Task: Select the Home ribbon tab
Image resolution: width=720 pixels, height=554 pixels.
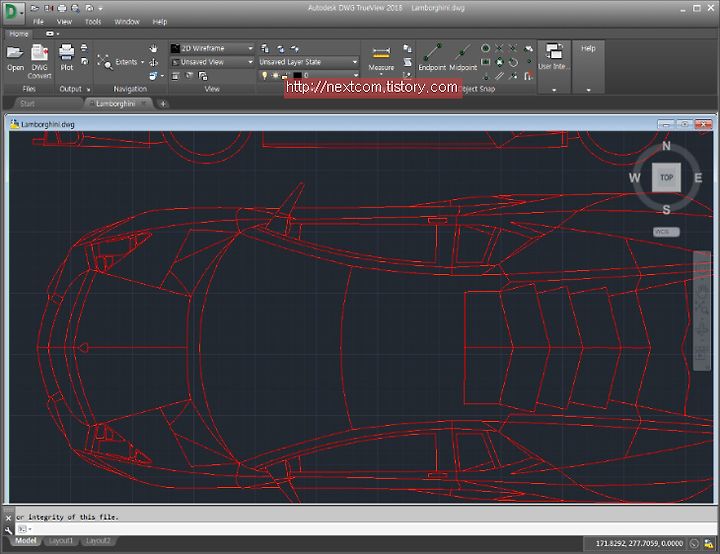Action: click(x=18, y=34)
